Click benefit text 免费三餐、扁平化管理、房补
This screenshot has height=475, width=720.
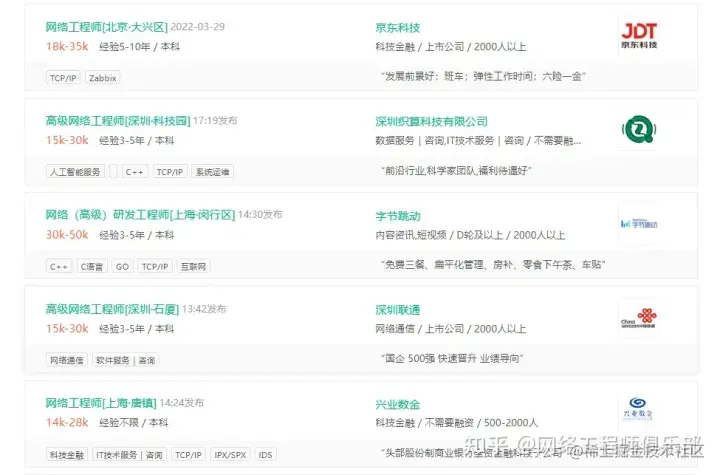tap(493, 265)
